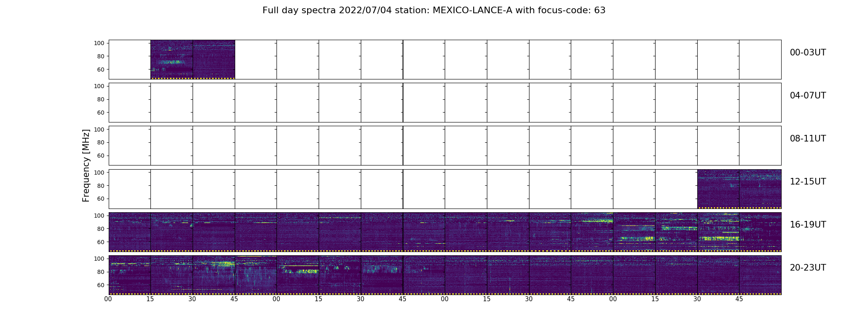Click the '80' frequency tick of the 08-11UT row

101,142
